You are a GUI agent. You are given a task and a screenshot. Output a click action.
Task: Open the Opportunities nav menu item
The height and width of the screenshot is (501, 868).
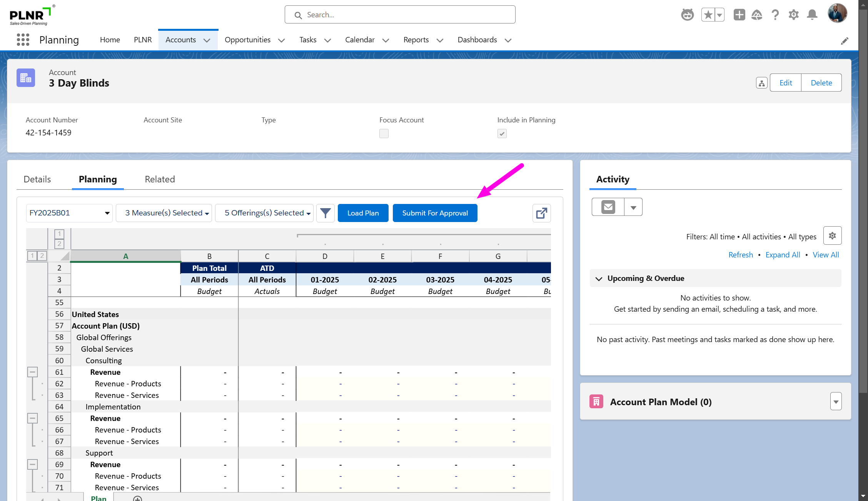tap(247, 40)
